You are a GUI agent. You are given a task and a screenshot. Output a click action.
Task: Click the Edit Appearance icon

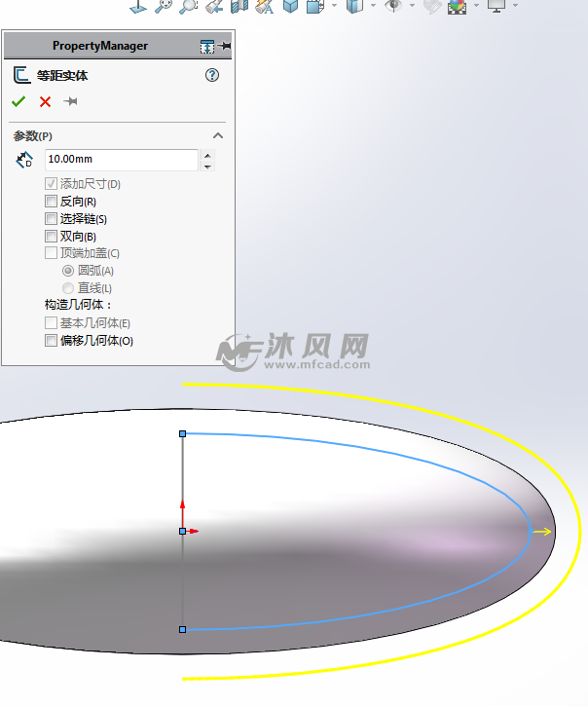coord(432,6)
